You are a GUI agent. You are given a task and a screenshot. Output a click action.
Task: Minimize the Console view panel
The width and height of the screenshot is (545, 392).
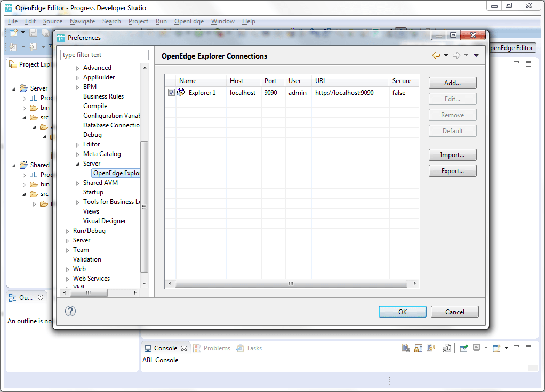(x=516, y=347)
